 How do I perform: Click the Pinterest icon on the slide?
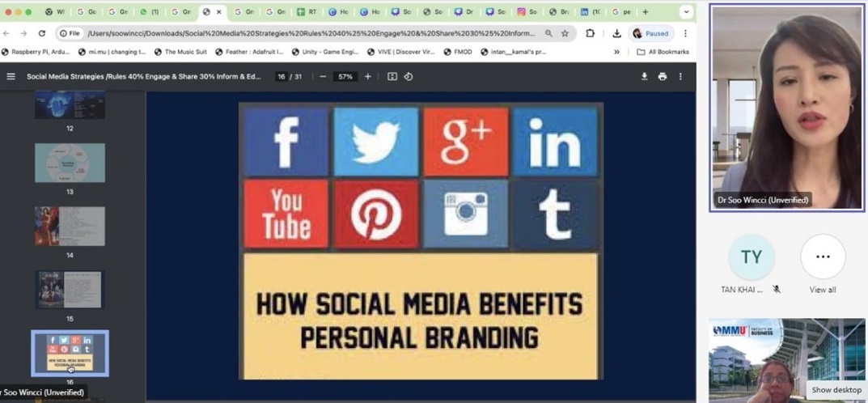376,214
